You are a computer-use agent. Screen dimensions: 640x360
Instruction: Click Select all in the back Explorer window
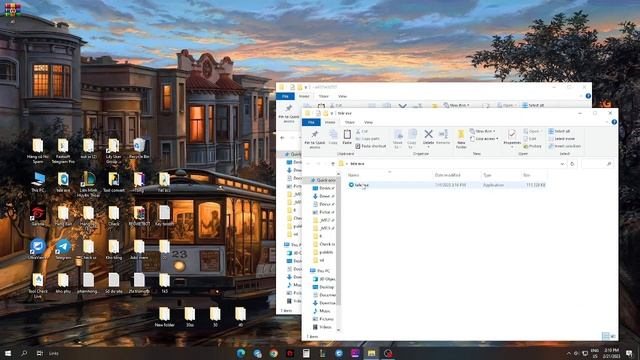[533, 105]
